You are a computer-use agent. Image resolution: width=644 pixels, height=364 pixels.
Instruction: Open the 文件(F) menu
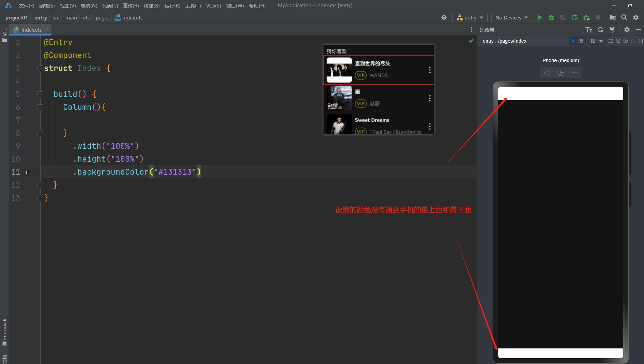[x=26, y=5]
